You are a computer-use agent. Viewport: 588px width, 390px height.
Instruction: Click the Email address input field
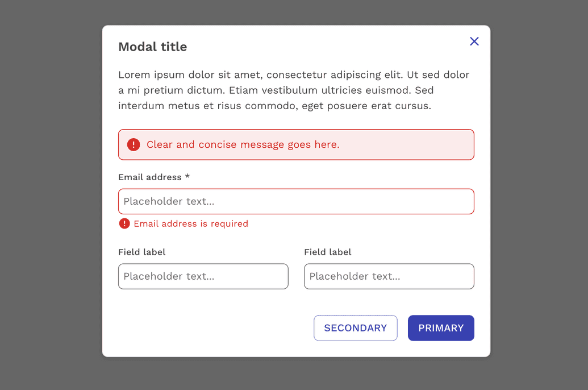(295, 201)
